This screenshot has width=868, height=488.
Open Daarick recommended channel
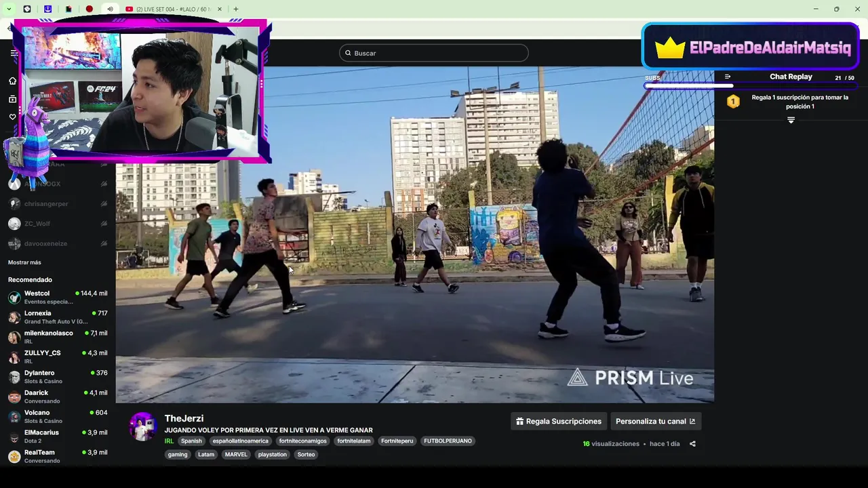coord(58,396)
